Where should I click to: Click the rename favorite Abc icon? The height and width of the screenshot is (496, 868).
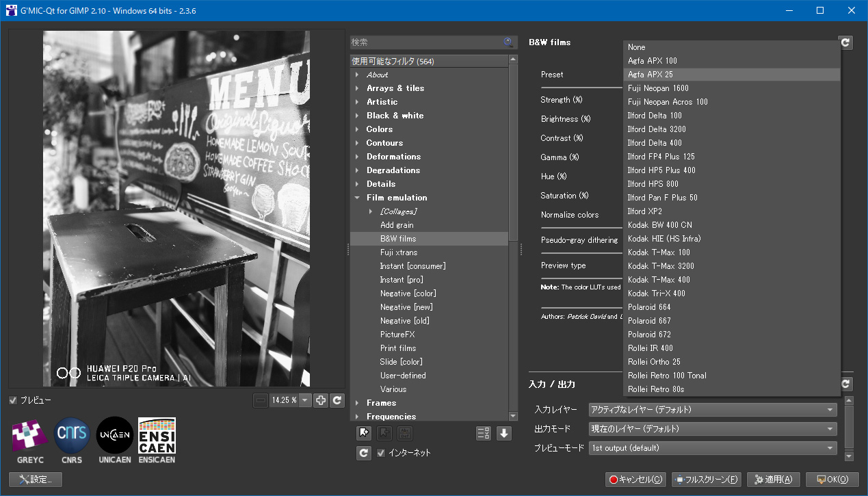[405, 433]
